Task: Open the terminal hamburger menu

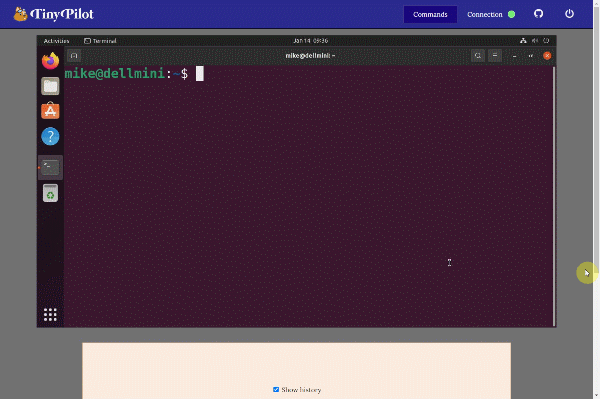Action: [x=495, y=56]
